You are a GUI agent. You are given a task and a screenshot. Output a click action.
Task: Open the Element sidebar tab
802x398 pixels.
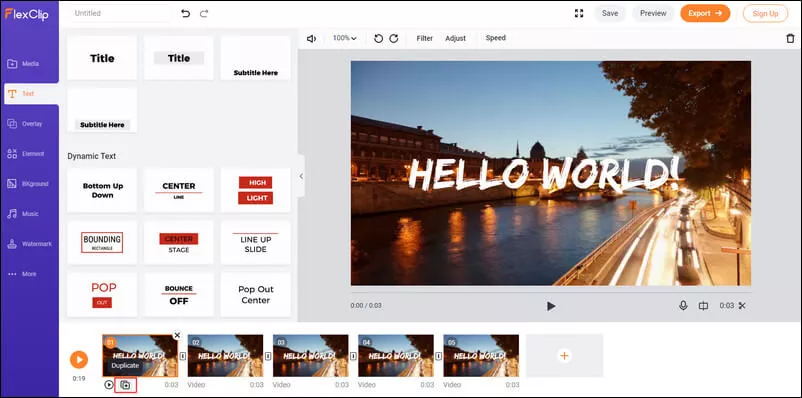coord(30,153)
